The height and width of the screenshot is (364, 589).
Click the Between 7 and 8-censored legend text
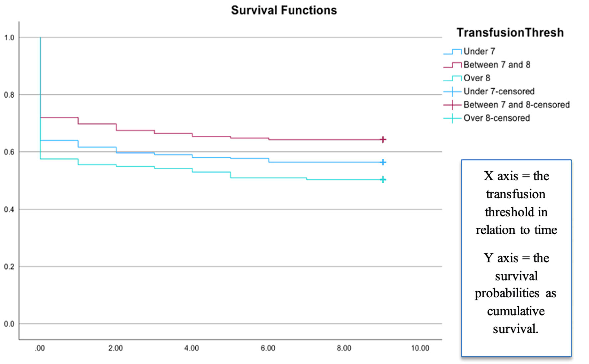tap(517, 105)
